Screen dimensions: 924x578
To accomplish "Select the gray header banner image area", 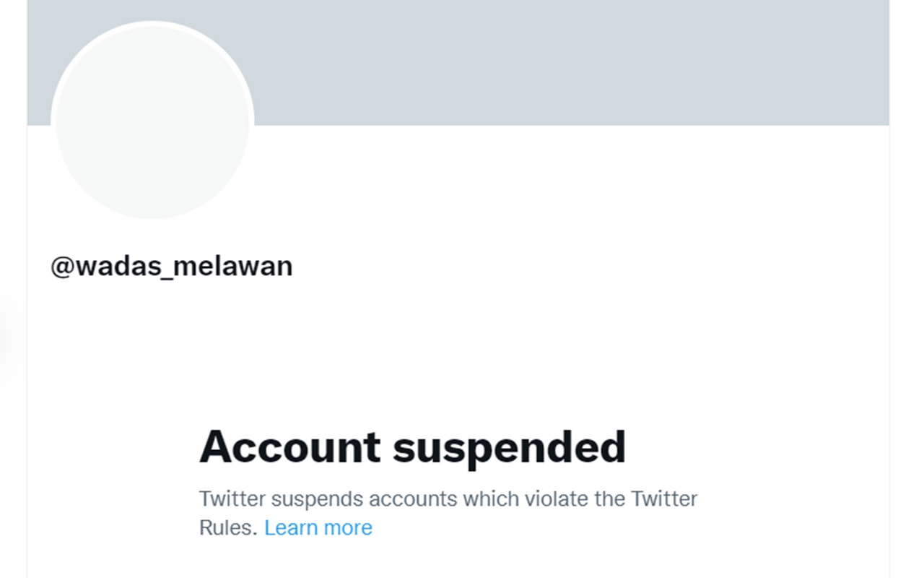I will (x=505, y=61).
